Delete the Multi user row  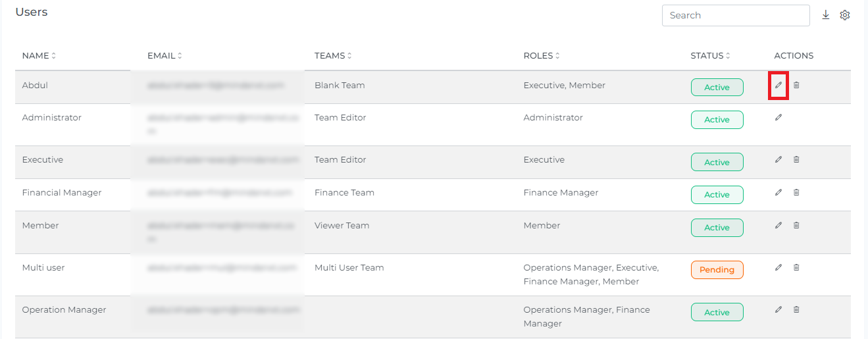tap(796, 267)
